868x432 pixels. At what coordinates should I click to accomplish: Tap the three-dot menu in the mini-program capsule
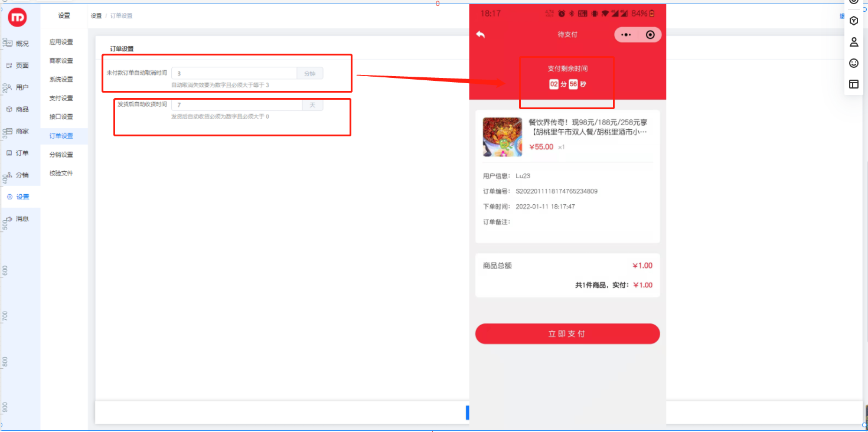(626, 35)
